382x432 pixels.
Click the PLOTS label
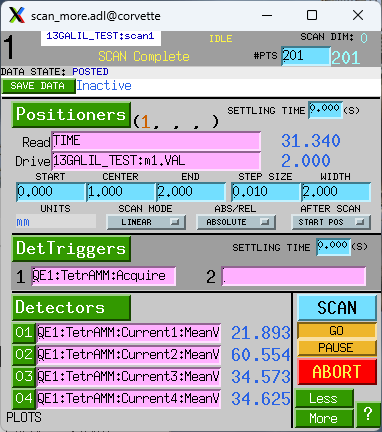[x=24, y=417]
